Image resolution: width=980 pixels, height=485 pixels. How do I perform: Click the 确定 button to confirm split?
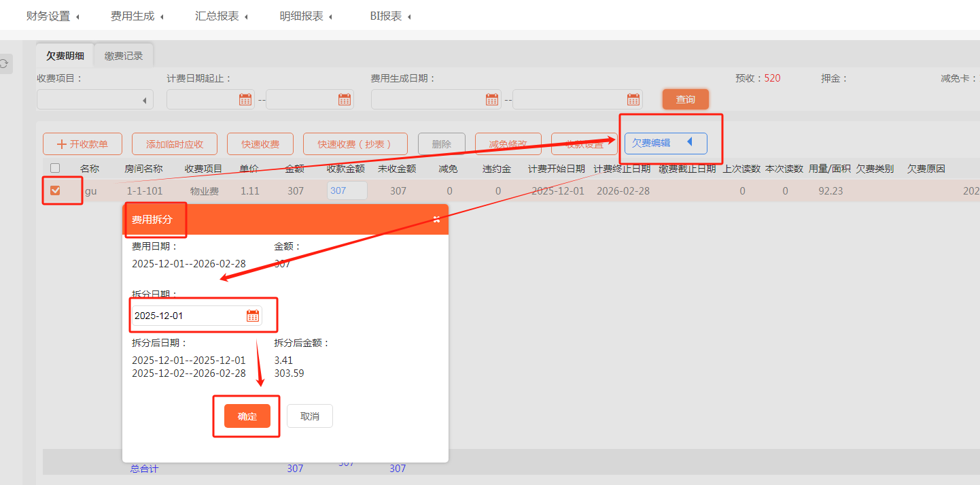pyautogui.click(x=247, y=416)
